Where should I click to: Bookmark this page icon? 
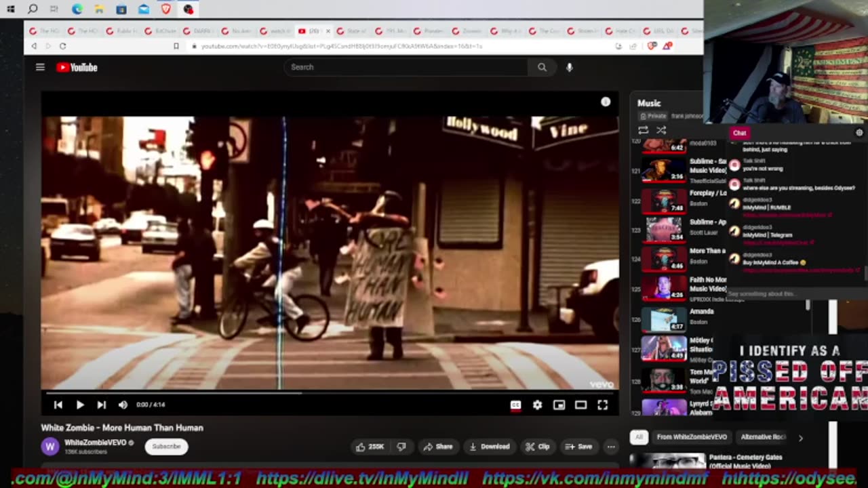176,46
